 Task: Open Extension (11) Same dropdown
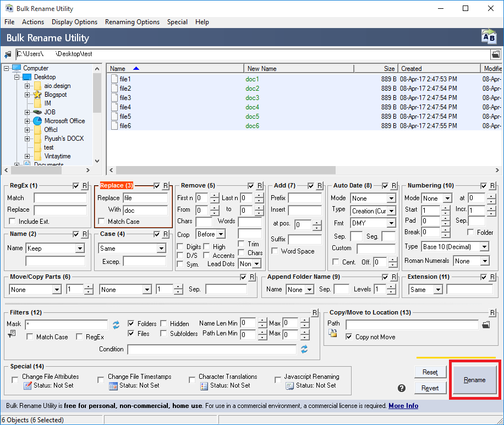[x=438, y=290]
